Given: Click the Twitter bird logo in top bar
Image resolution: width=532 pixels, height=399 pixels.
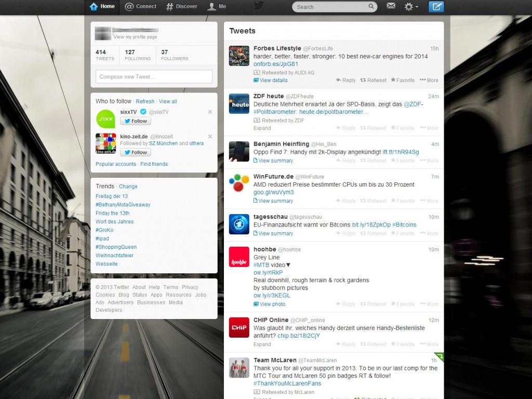Looking at the screenshot, I should (x=258, y=6).
